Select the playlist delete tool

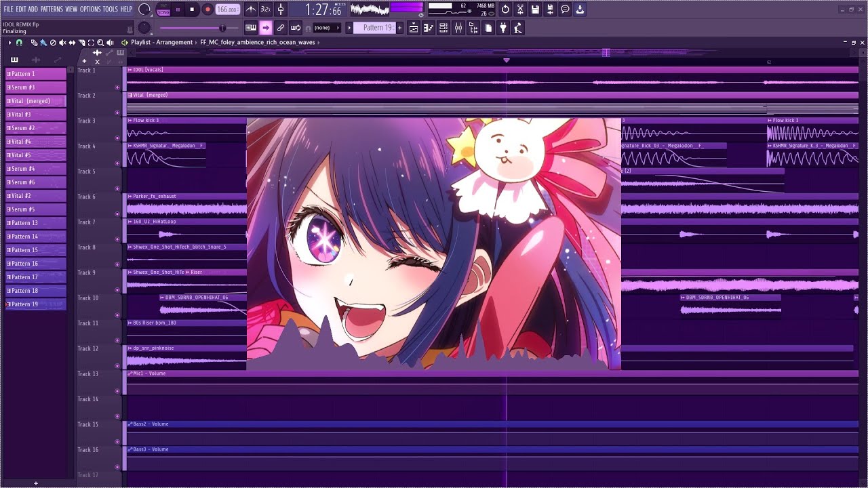pyautogui.click(x=53, y=43)
